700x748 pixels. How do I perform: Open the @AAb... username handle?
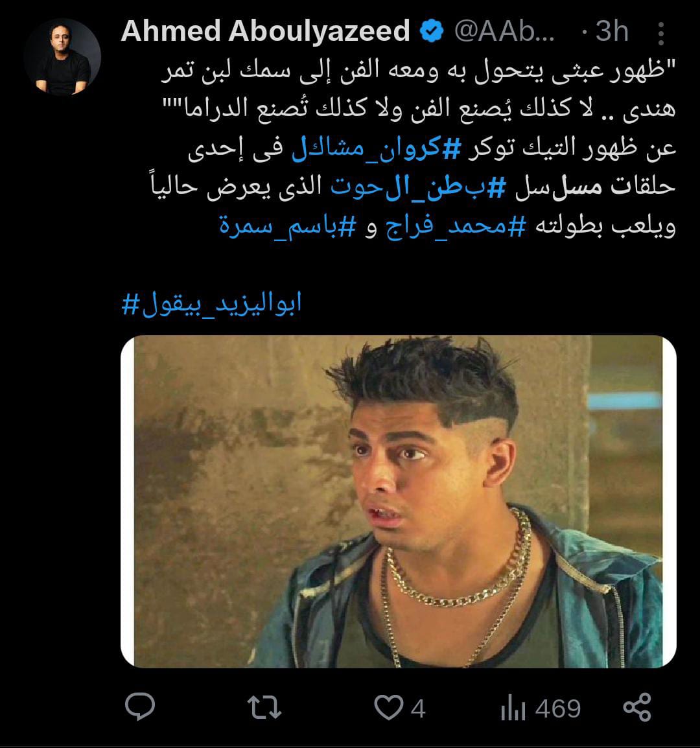coord(504,31)
